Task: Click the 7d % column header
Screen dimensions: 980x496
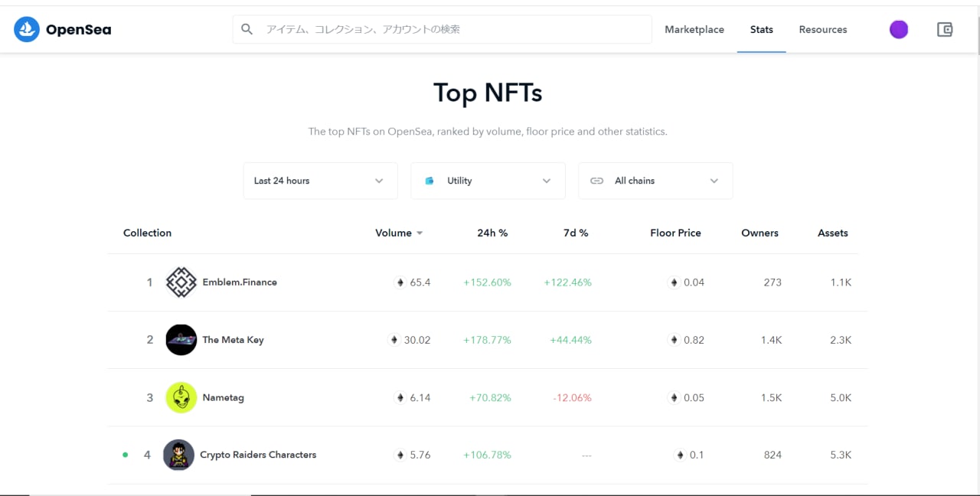Action: point(576,233)
